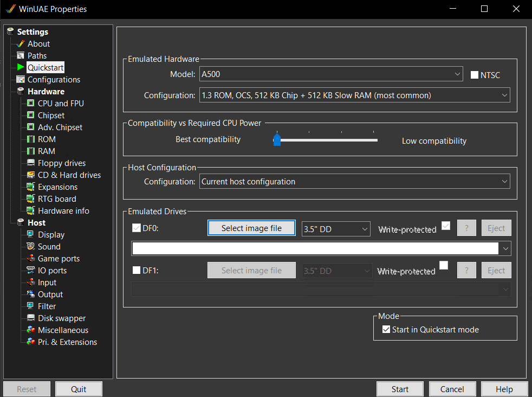Click the compatibility slider thumb
This screenshot has width=532, height=397.
pyautogui.click(x=277, y=139)
